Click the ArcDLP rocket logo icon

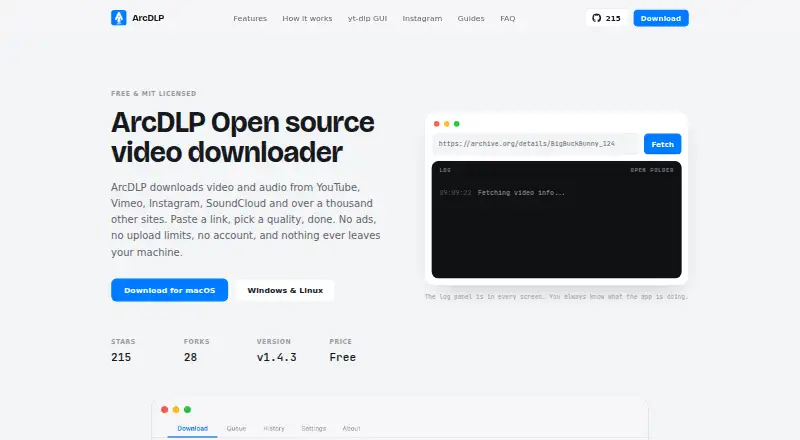(x=119, y=18)
